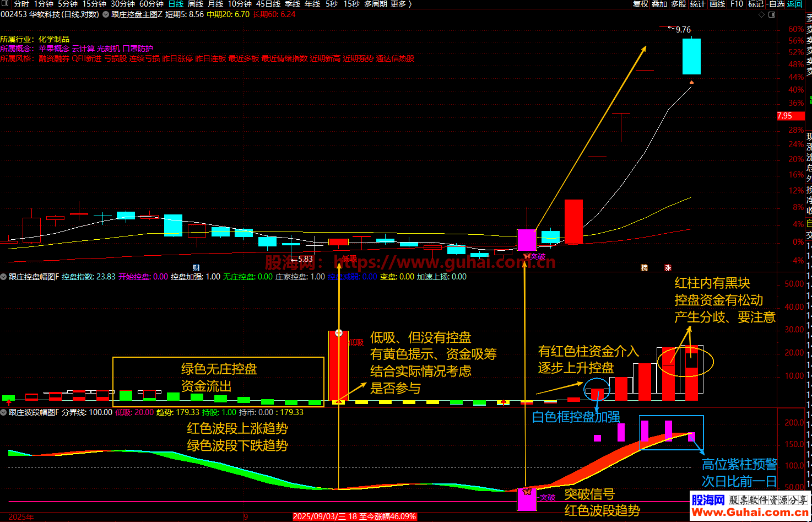
Task: Click the 2025/09/03 date marker on time axis
Action: [x=354, y=517]
